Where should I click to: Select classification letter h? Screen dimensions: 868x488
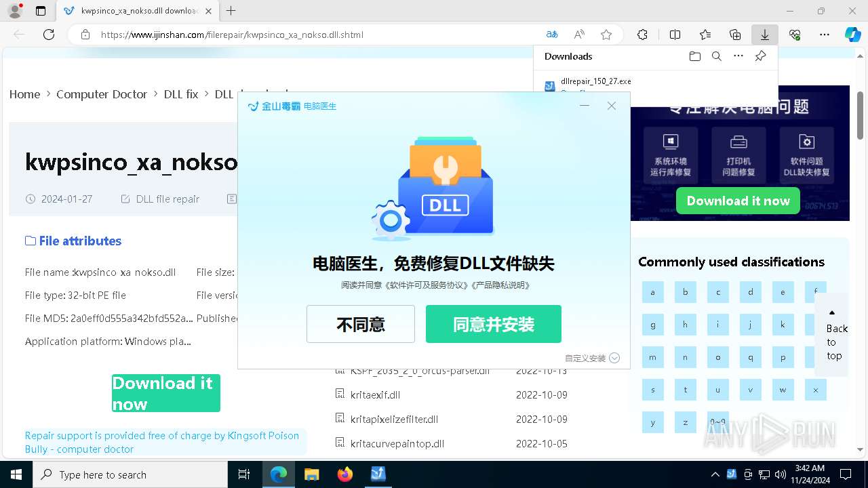686,325
